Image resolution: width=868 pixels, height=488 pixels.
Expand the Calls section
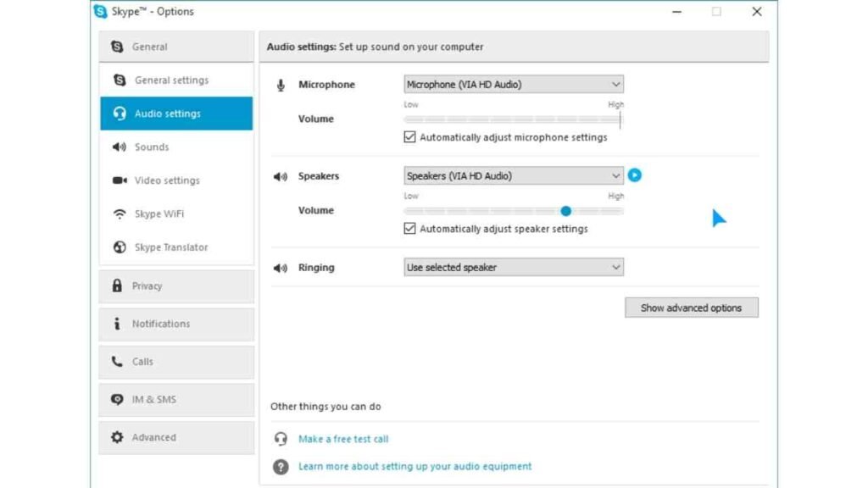coord(176,362)
